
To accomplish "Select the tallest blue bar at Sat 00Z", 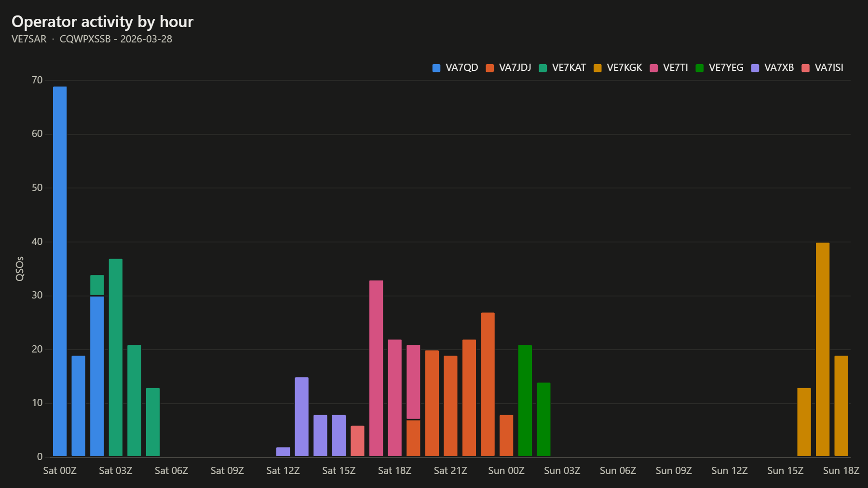I will coord(60,271).
